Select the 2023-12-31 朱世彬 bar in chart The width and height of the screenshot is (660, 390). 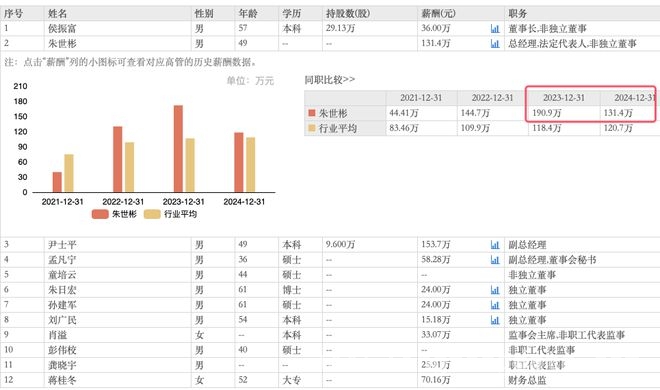[x=178, y=149]
